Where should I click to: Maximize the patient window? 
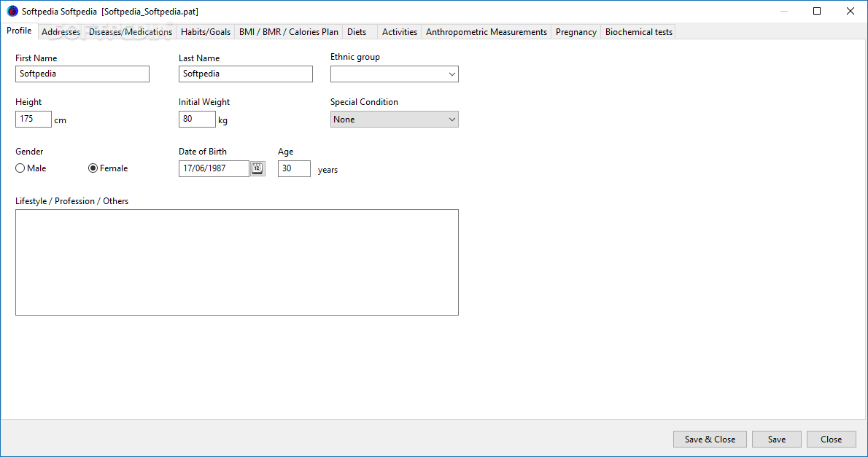(817, 11)
